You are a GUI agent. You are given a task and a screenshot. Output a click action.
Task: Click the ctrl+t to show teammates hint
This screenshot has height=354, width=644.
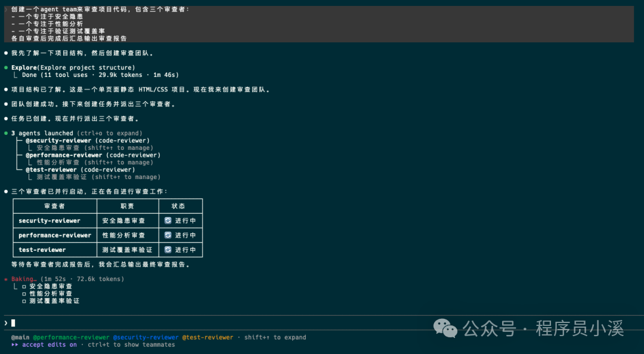point(131,344)
